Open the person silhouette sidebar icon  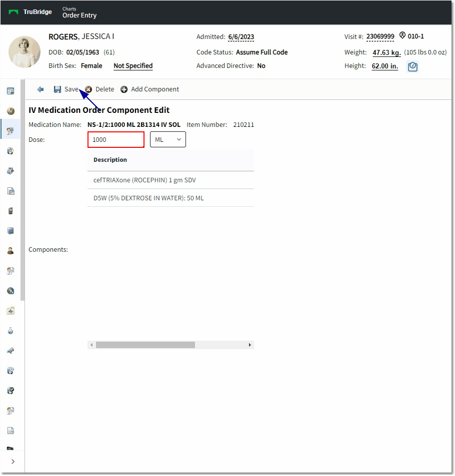point(10,251)
